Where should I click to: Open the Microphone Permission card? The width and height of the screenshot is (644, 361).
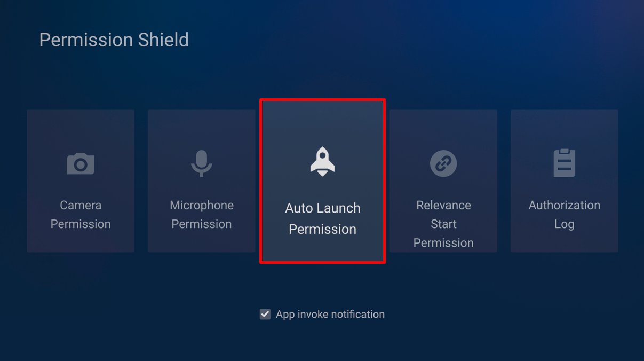pos(202,180)
